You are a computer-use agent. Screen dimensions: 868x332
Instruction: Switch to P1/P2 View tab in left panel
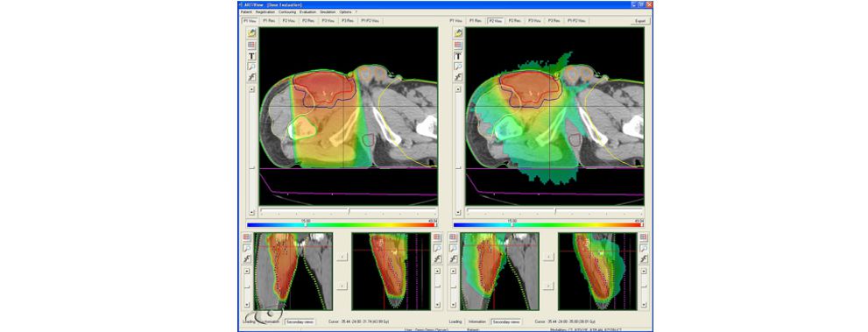click(x=370, y=20)
